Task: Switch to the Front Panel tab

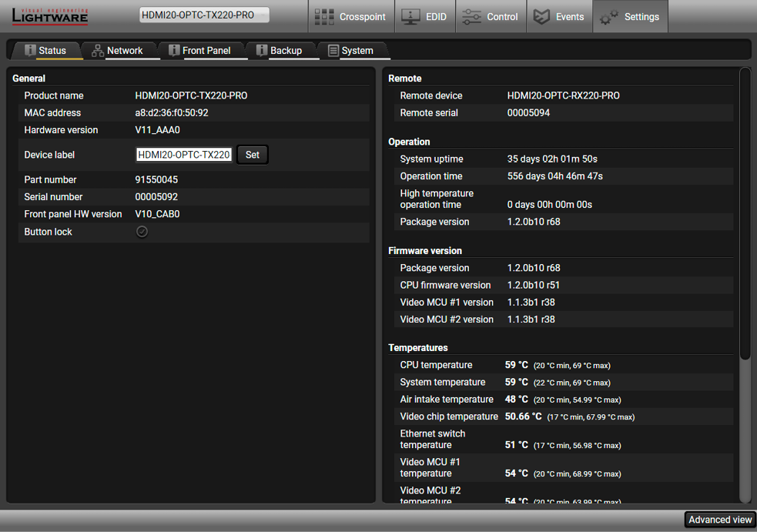Action: [x=206, y=50]
